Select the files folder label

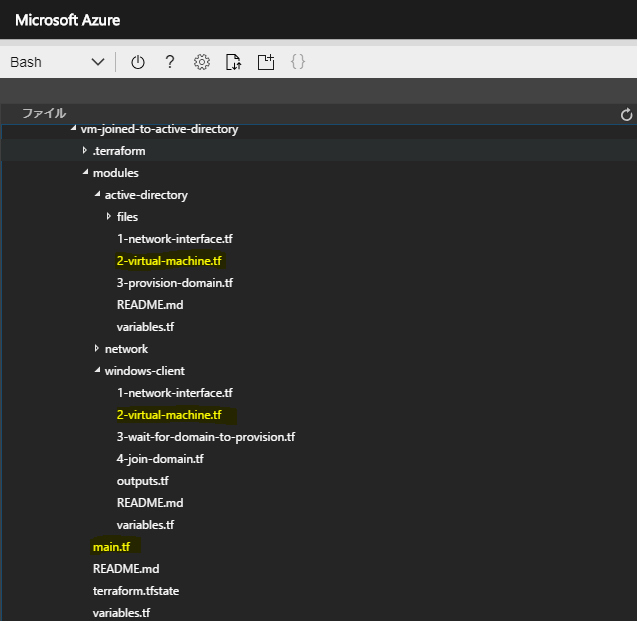pos(127,217)
